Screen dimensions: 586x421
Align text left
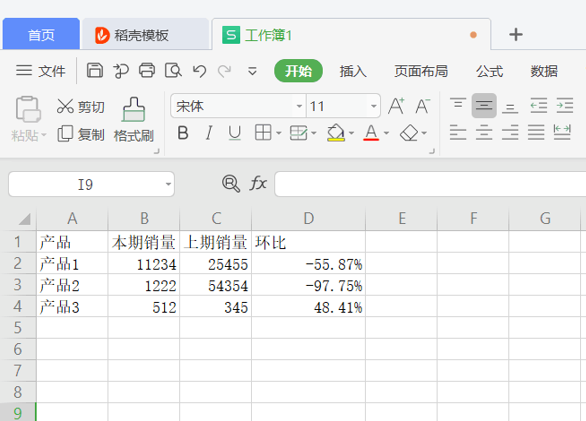pos(458,132)
